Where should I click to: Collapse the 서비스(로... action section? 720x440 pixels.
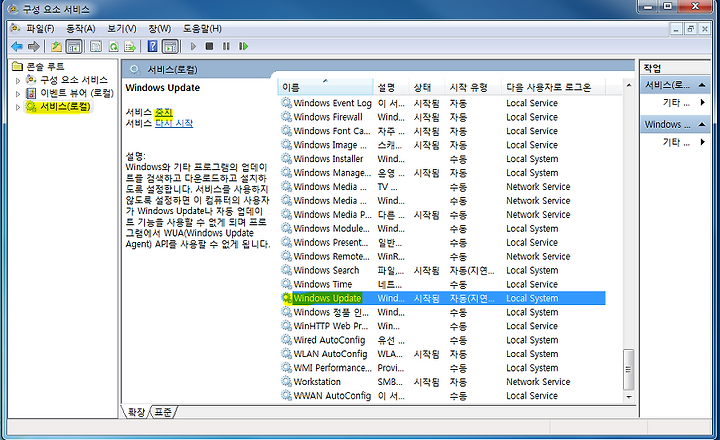[702, 85]
